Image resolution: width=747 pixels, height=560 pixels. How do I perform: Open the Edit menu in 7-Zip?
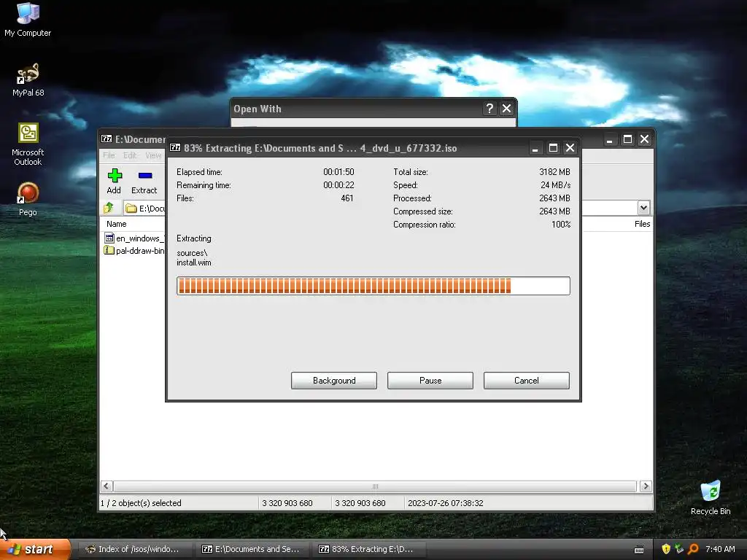point(130,155)
